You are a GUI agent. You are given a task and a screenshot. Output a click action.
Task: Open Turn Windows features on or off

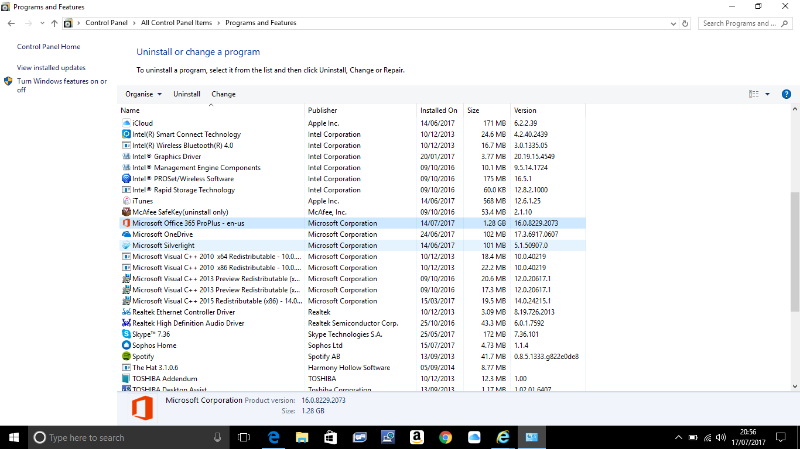click(x=62, y=85)
